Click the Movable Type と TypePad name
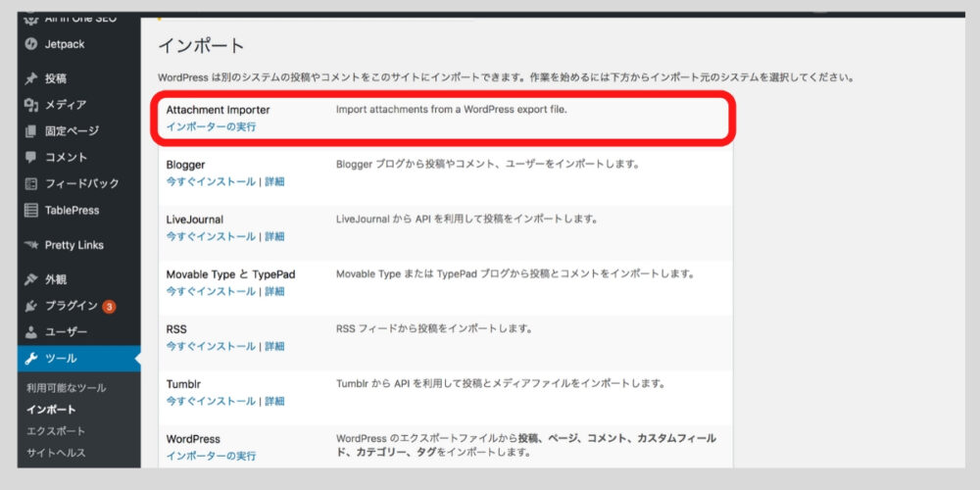 pyautogui.click(x=230, y=275)
